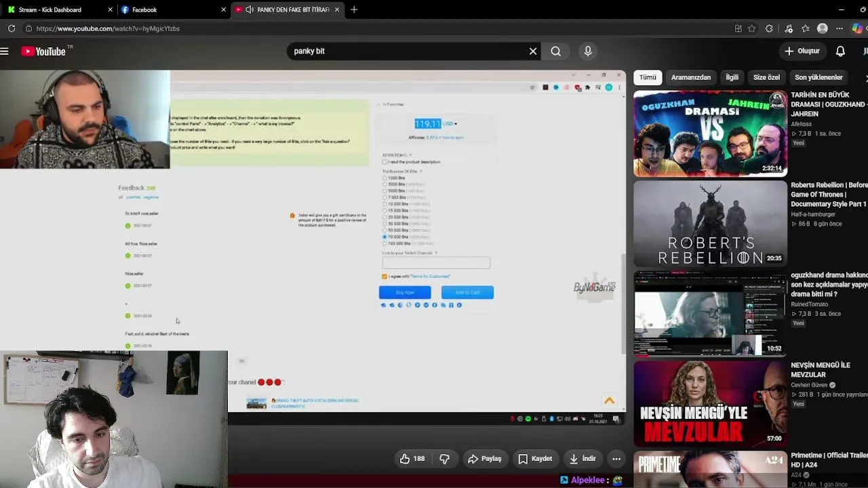Image resolution: width=868 pixels, height=488 pixels.
Task: Open the 'Nevşin Mengü'yle Mevzular' thumbnail
Action: (710, 404)
